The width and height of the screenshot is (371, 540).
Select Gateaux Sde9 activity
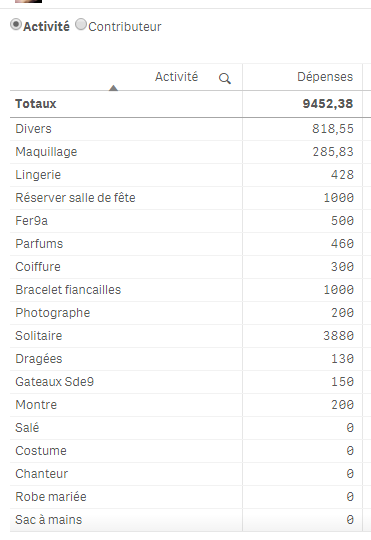[54, 382]
